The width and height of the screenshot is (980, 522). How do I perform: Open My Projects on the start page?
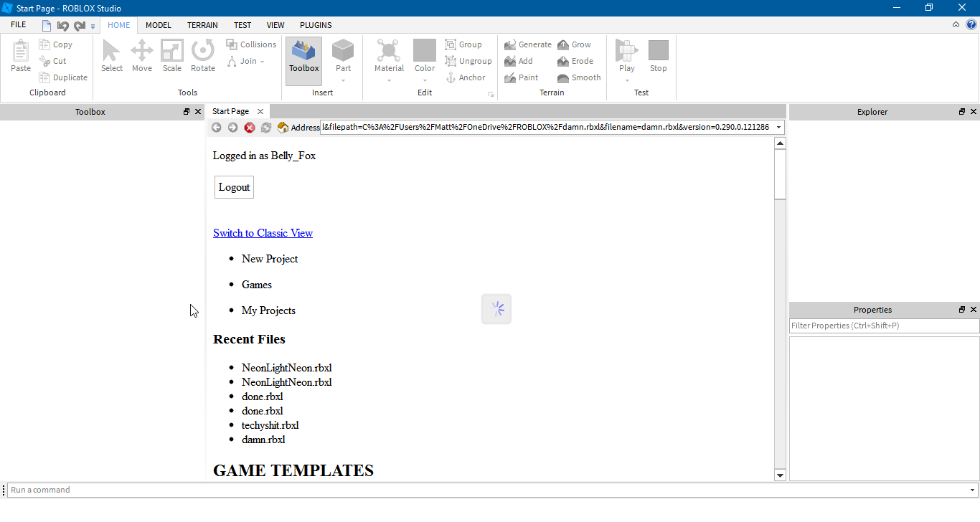268,310
